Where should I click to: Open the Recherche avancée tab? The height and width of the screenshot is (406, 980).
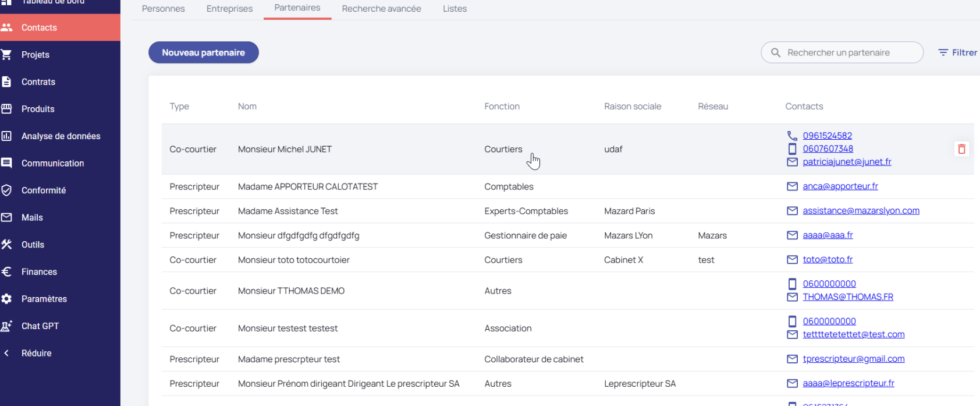(381, 9)
